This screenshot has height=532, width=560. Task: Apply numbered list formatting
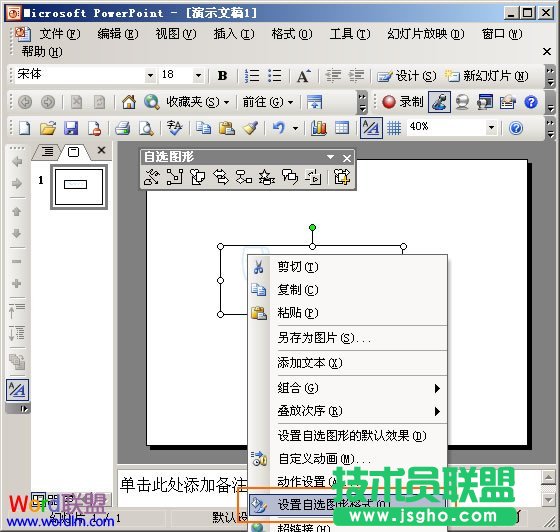[x=252, y=76]
